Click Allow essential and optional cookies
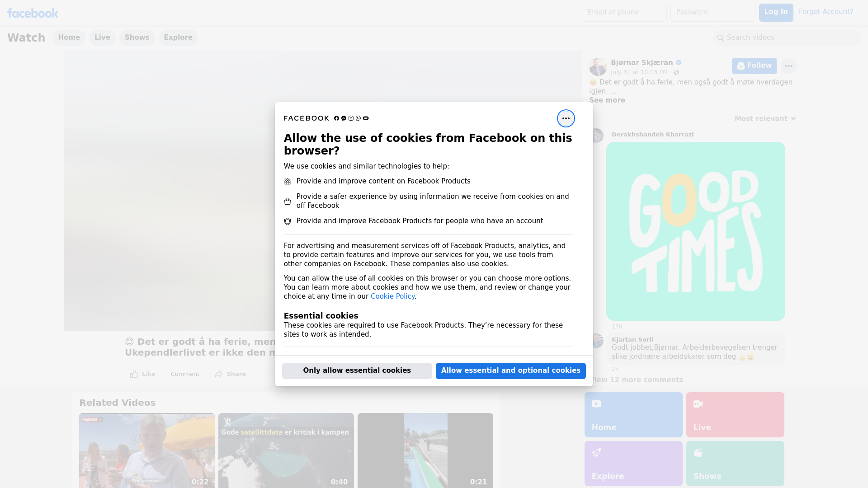The image size is (868, 488). pyautogui.click(x=511, y=371)
